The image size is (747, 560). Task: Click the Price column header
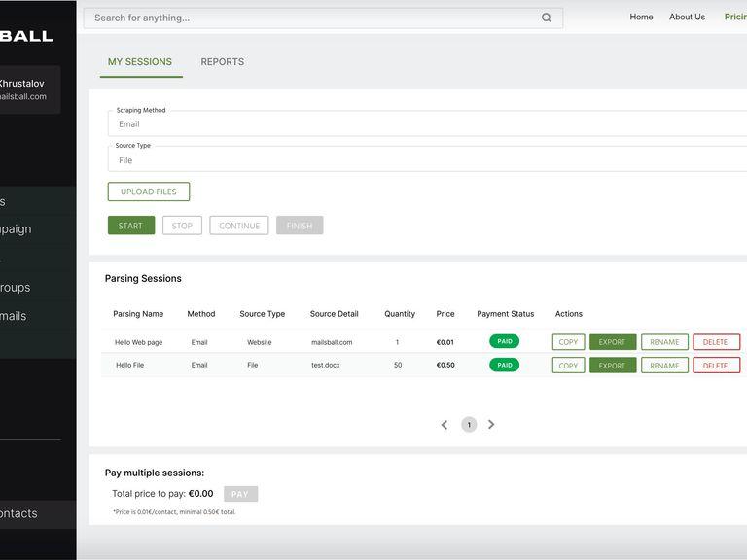tap(445, 314)
